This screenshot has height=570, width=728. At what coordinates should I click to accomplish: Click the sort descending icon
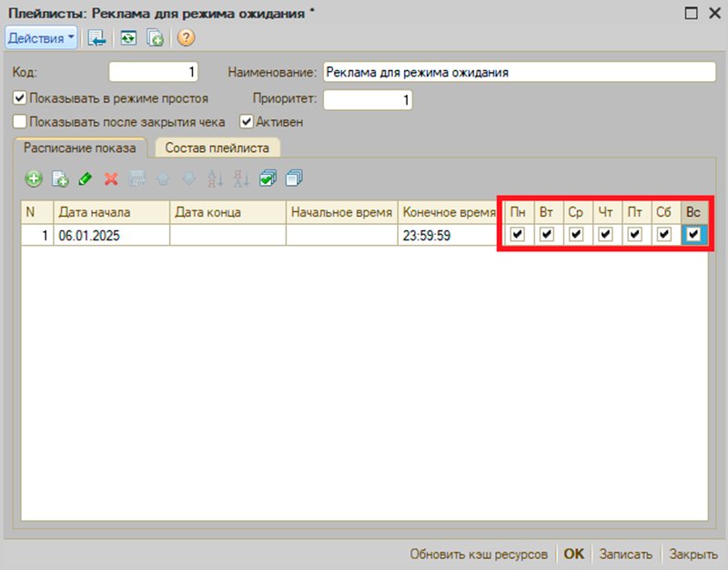coord(241,178)
